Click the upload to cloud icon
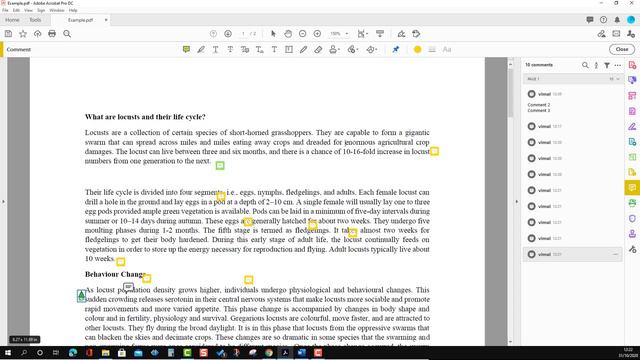 click(x=38, y=34)
